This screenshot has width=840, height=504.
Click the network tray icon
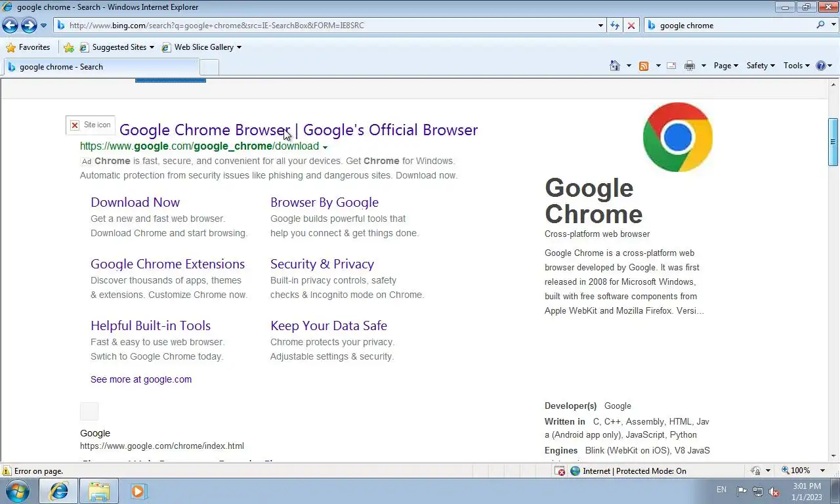tap(758, 491)
